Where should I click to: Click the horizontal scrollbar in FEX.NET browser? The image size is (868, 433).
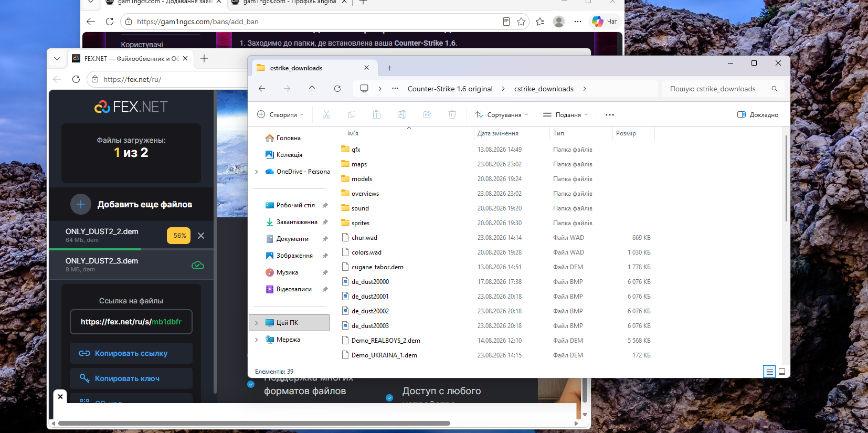[x=254, y=423]
